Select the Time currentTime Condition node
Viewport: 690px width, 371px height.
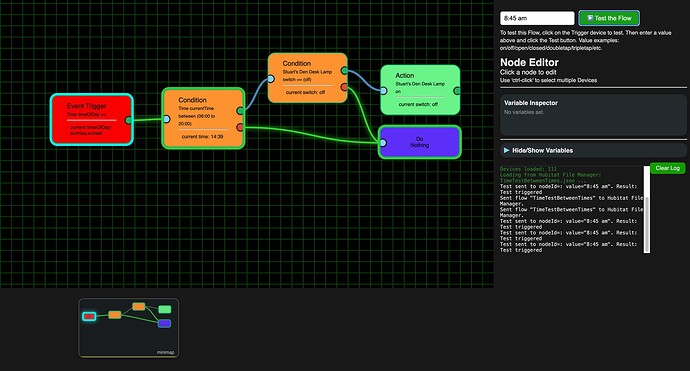click(x=203, y=118)
